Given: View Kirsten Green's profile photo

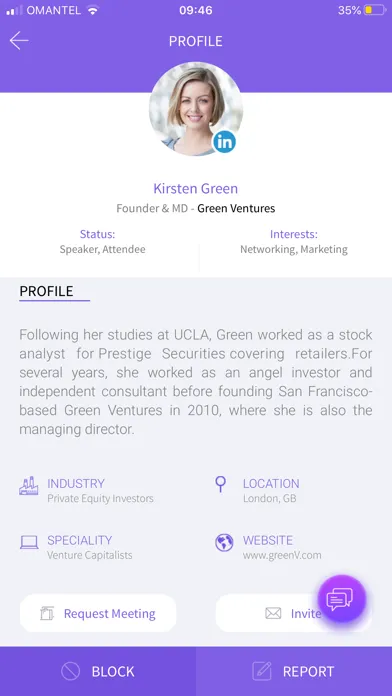Looking at the screenshot, I should (x=196, y=109).
